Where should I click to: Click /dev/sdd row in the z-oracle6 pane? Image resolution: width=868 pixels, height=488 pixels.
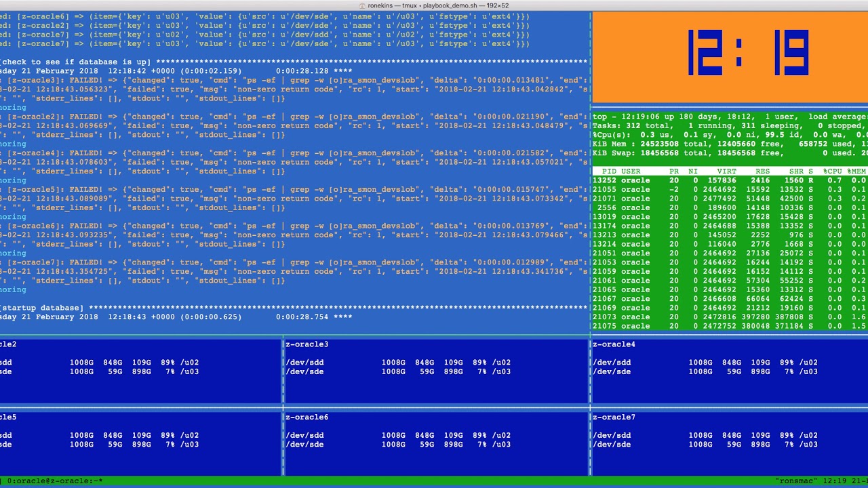398,436
